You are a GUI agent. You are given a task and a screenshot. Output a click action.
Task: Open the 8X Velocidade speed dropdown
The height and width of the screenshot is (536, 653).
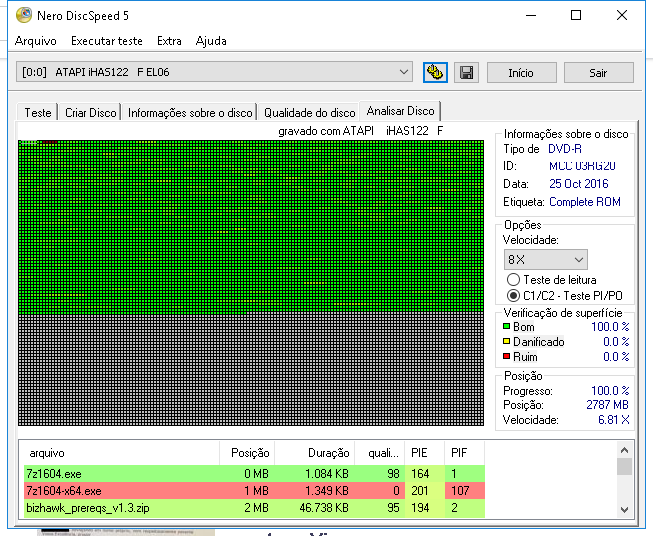tap(546, 260)
